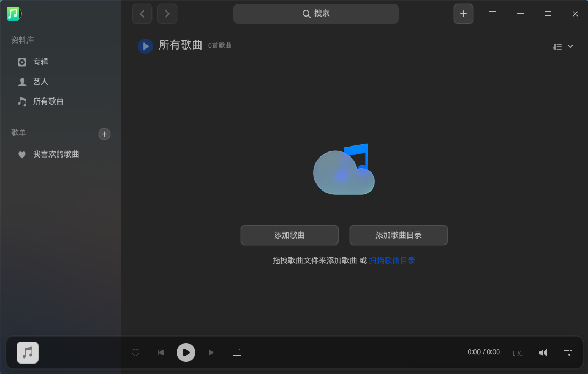Click the music app logo icon
This screenshot has width=588, height=374.
point(14,14)
